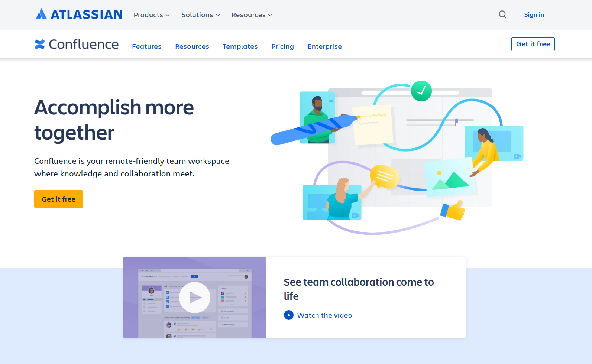Open Resources in the Confluence navigation
This screenshot has width=592, height=364.
coord(192,46)
